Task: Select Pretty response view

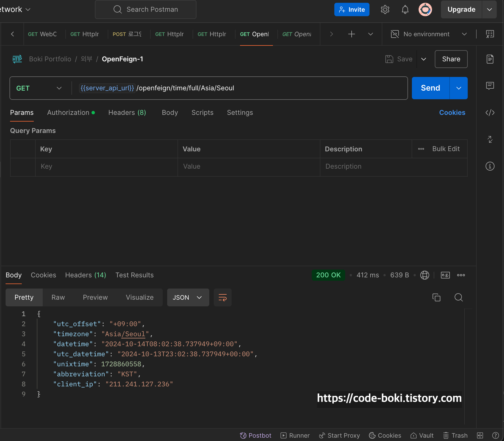Action: pos(24,297)
